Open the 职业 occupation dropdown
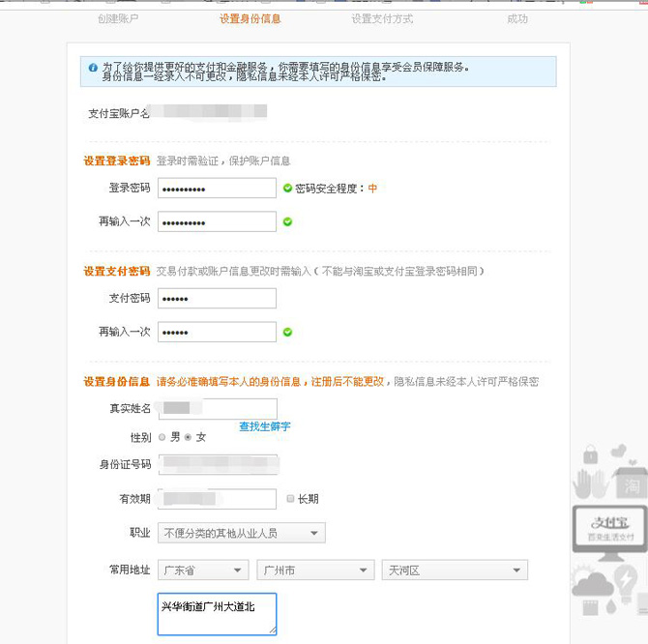The height and width of the screenshot is (644, 648). (242, 533)
